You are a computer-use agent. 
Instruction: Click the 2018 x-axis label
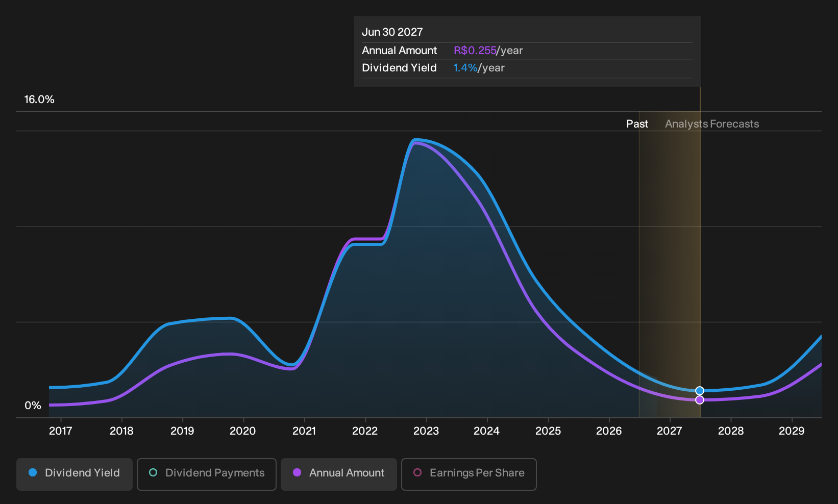coord(121,431)
